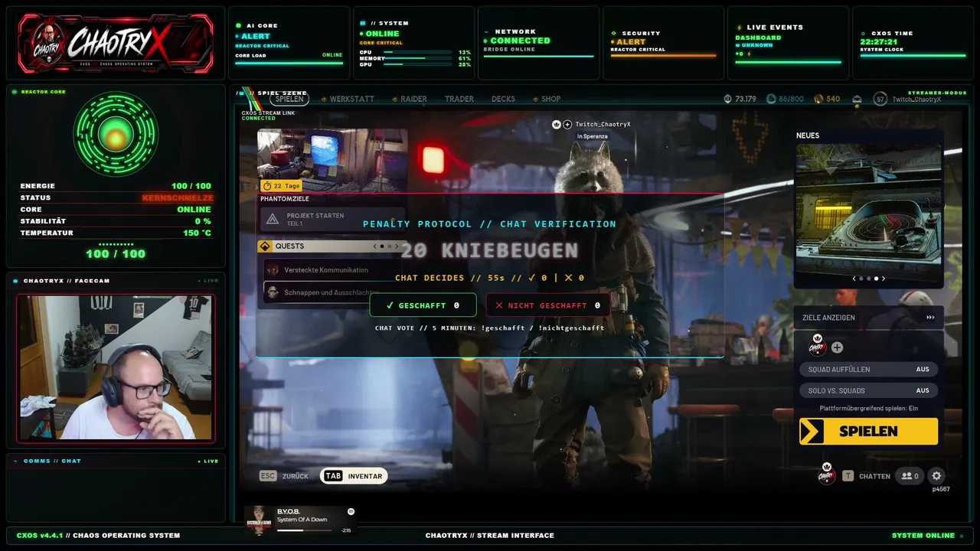Click the facecam video feed
980x551 pixels.
pyautogui.click(x=116, y=367)
